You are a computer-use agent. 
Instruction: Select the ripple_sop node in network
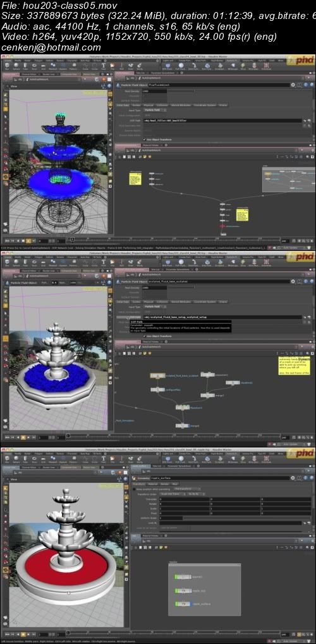[x=184, y=591]
